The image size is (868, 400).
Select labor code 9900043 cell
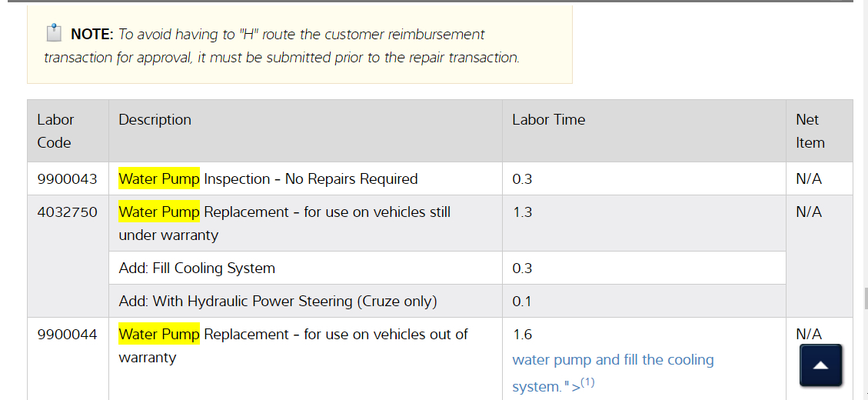(x=67, y=179)
